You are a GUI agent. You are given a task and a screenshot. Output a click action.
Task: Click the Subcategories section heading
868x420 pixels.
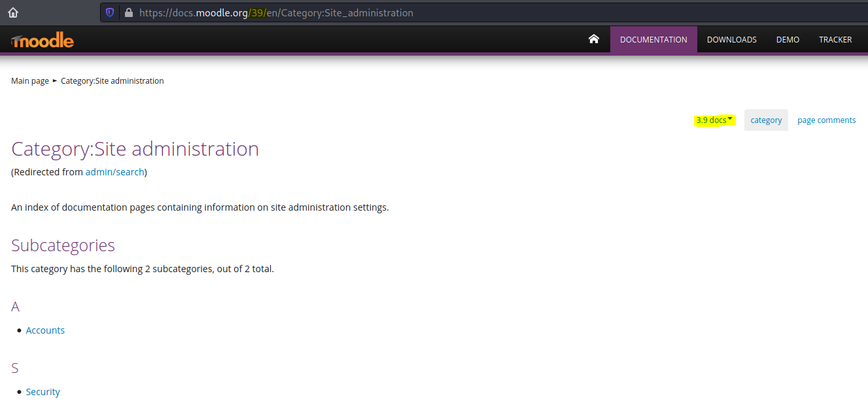pyautogui.click(x=63, y=245)
